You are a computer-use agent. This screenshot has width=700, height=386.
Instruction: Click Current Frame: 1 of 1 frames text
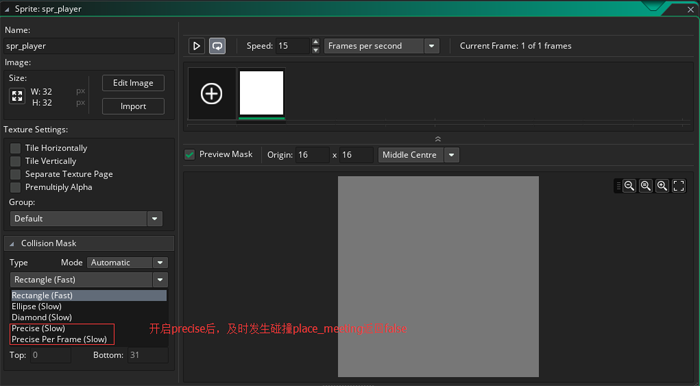pos(516,46)
